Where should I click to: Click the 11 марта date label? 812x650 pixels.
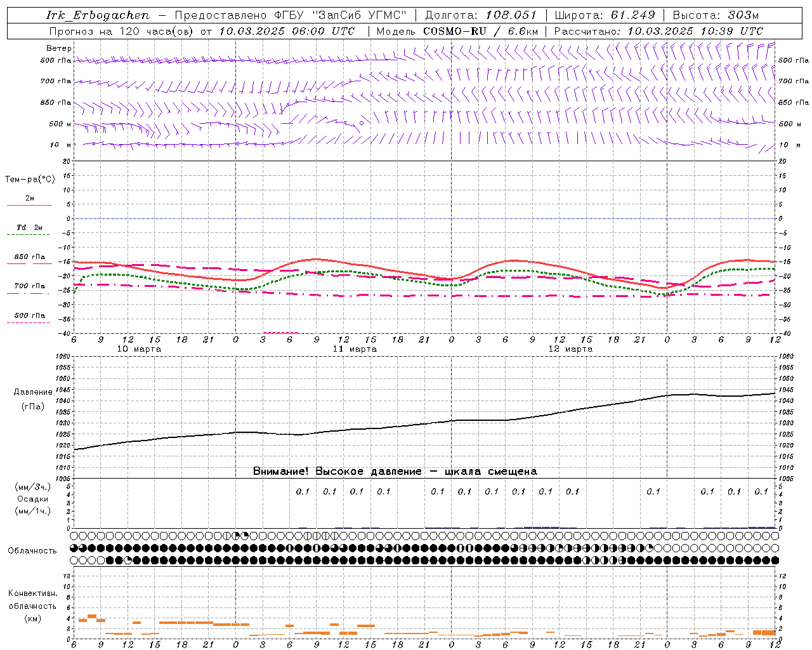click(x=355, y=349)
